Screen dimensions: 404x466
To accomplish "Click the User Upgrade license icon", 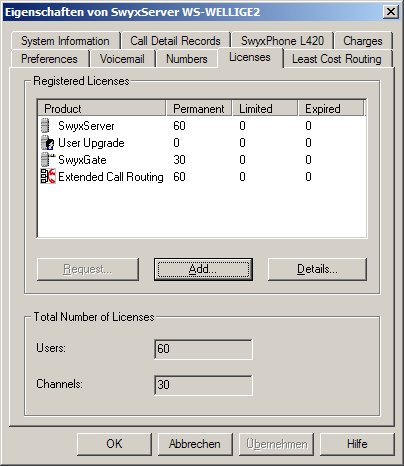I will click(x=48, y=143).
